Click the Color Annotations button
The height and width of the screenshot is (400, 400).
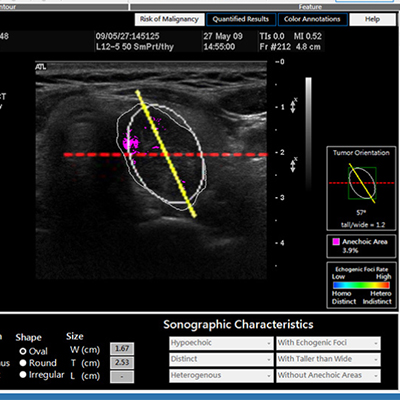tap(312, 19)
